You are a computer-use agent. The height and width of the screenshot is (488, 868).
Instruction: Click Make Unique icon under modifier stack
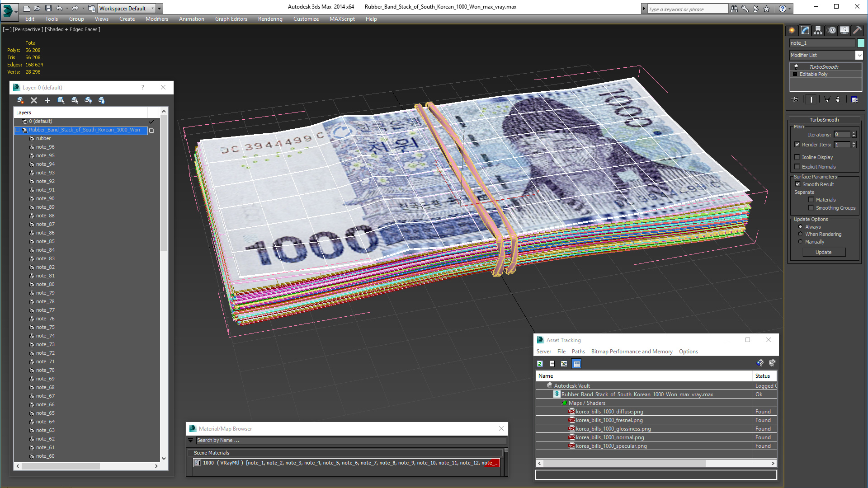coord(827,99)
